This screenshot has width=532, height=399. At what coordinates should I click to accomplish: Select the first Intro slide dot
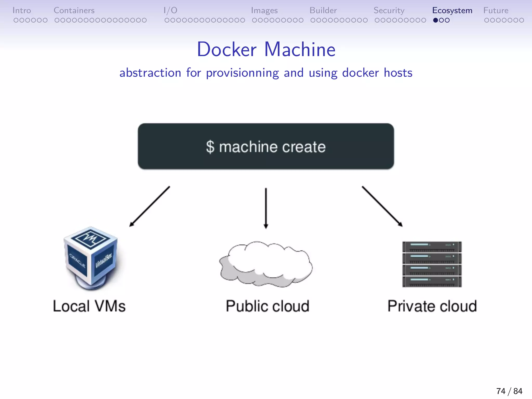click(x=16, y=20)
